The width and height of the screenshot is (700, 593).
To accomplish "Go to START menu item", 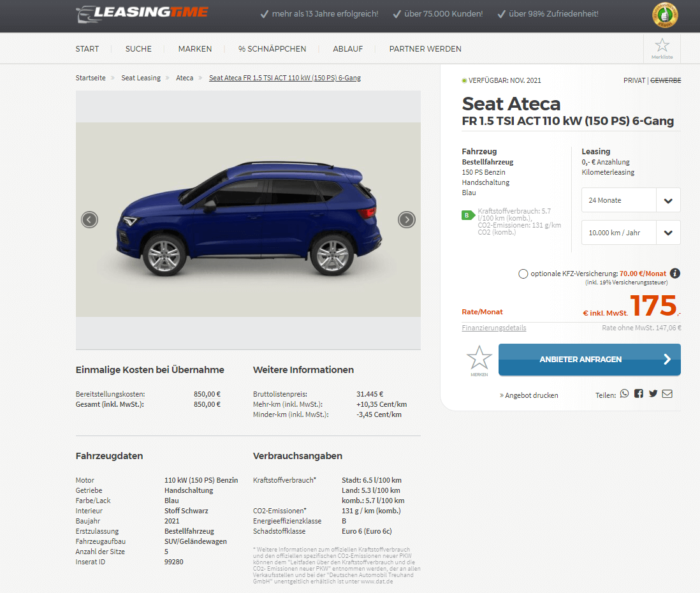I will 87,48.
